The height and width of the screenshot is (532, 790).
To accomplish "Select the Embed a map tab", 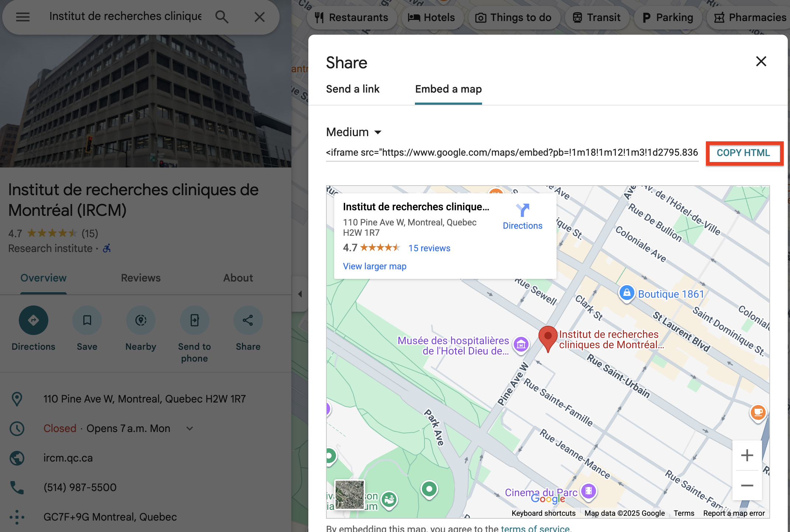I will tap(448, 89).
